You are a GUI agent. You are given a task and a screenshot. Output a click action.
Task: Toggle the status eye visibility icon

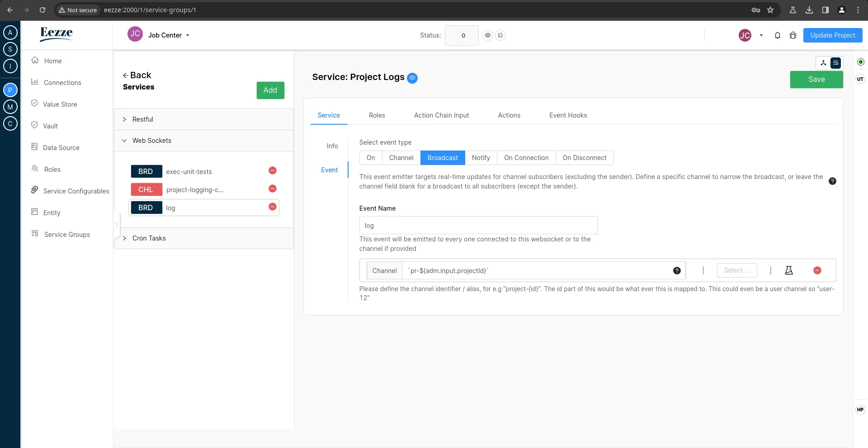click(488, 35)
